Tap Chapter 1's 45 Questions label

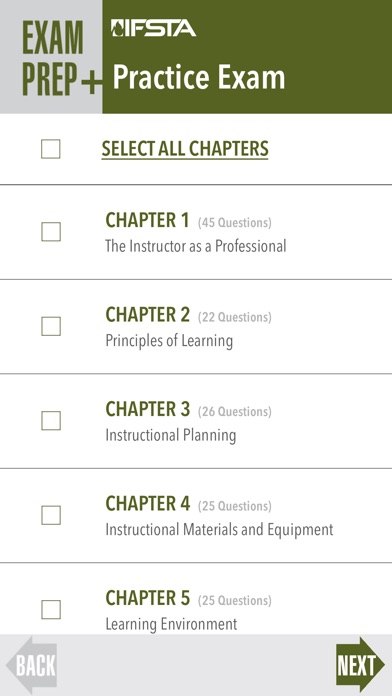pos(234,222)
